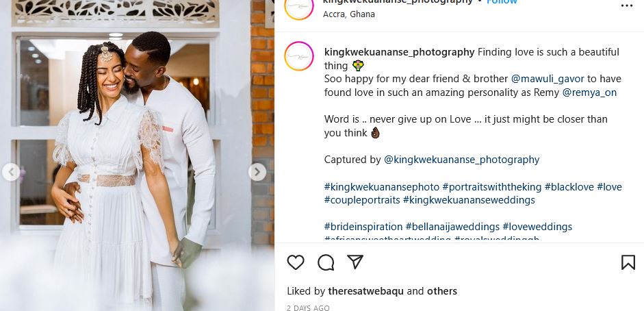Image resolution: width=644 pixels, height=311 pixels.
Task: Show others who liked the post
Action: (441, 291)
